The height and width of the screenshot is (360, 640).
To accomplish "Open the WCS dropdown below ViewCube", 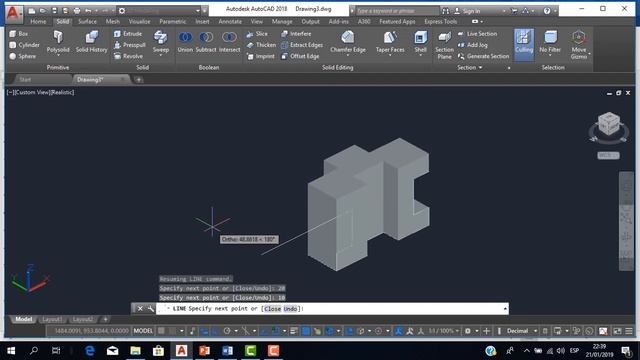I will tap(609, 156).
